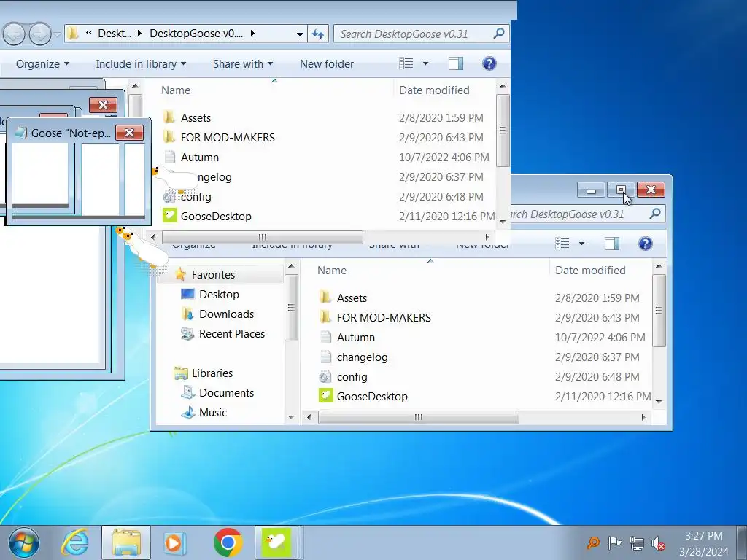The width and height of the screenshot is (747, 560).
Task: Click the Forward arrow in the top window
Action: coord(40,34)
